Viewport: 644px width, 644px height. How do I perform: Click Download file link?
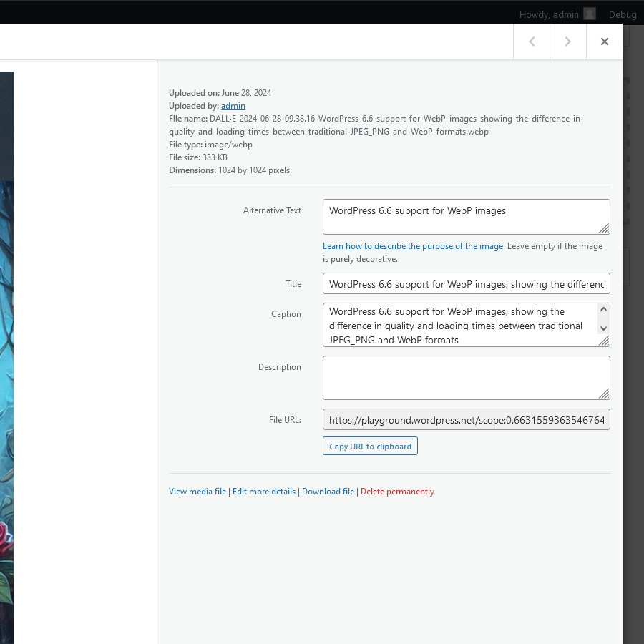[328, 492]
